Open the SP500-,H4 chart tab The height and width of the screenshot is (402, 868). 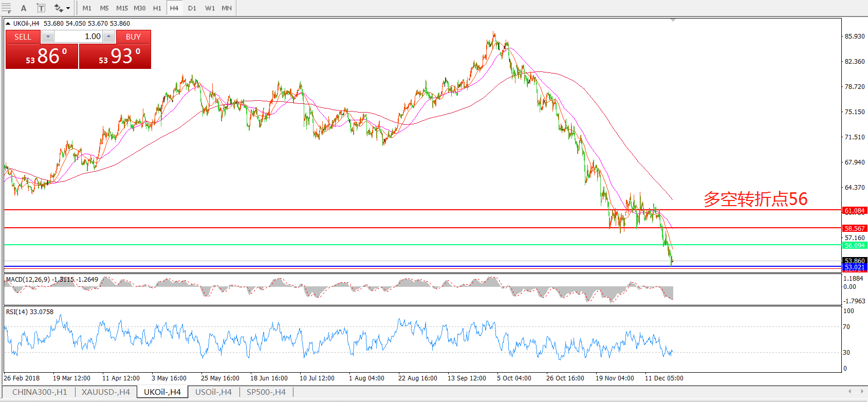click(x=266, y=392)
